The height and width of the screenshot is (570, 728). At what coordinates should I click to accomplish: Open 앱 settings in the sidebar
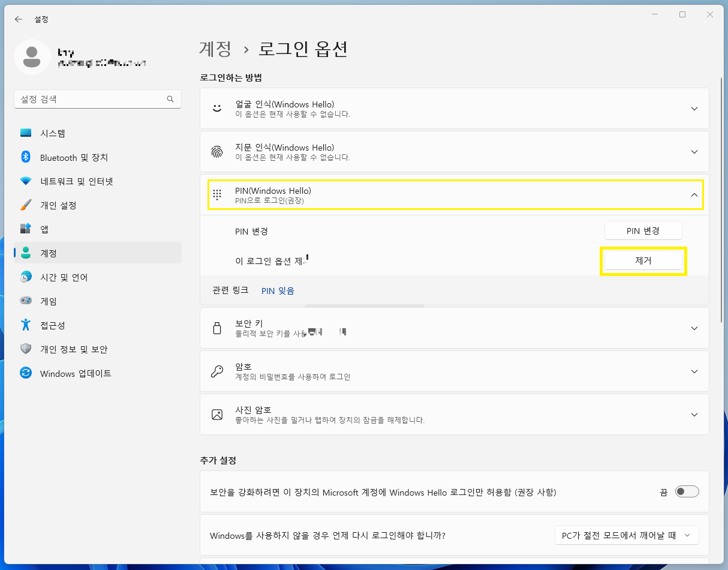(x=97, y=229)
